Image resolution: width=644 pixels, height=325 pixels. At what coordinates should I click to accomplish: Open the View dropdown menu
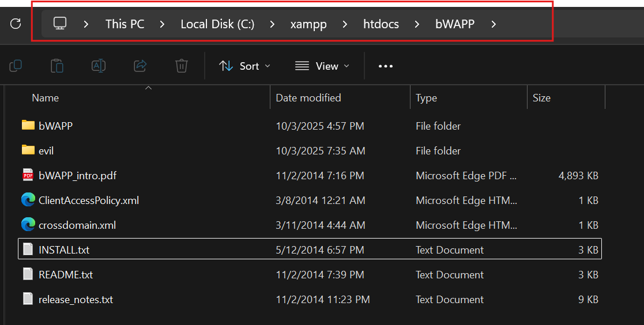coord(322,66)
